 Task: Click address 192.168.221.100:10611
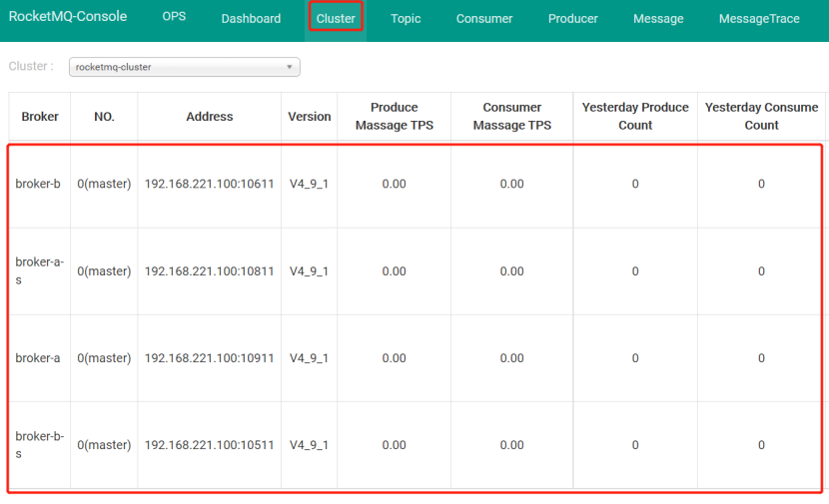[x=210, y=184]
